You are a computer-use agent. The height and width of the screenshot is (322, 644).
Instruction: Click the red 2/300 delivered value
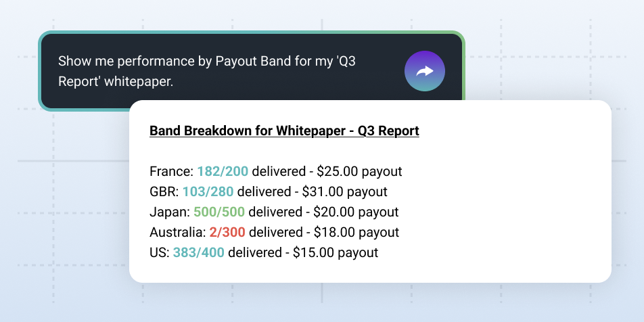(x=227, y=232)
